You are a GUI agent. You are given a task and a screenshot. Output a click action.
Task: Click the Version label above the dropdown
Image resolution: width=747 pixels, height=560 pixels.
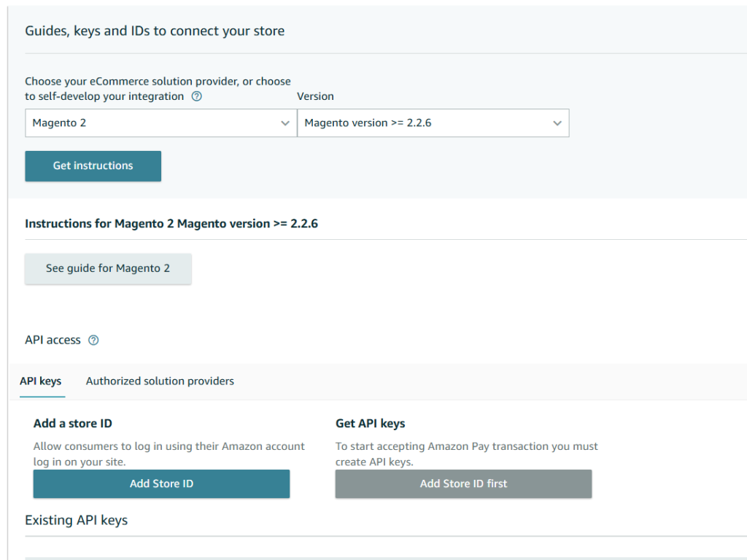tap(315, 96)
